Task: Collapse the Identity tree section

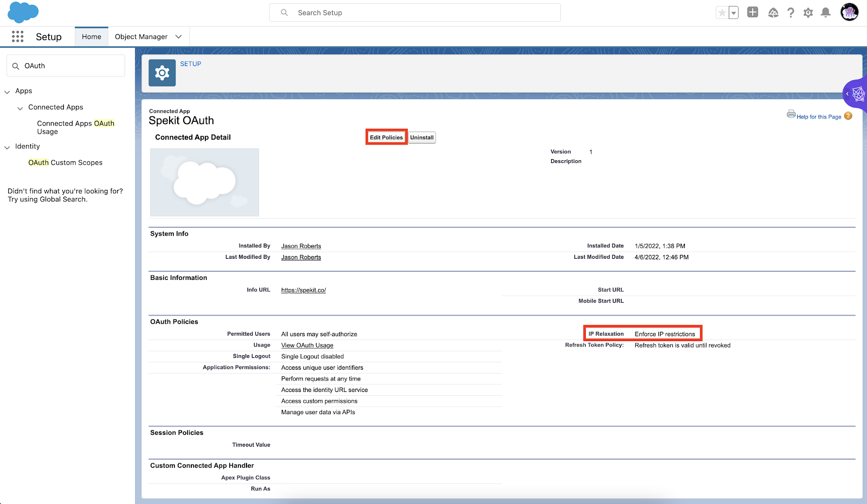Action: point(7,147)
